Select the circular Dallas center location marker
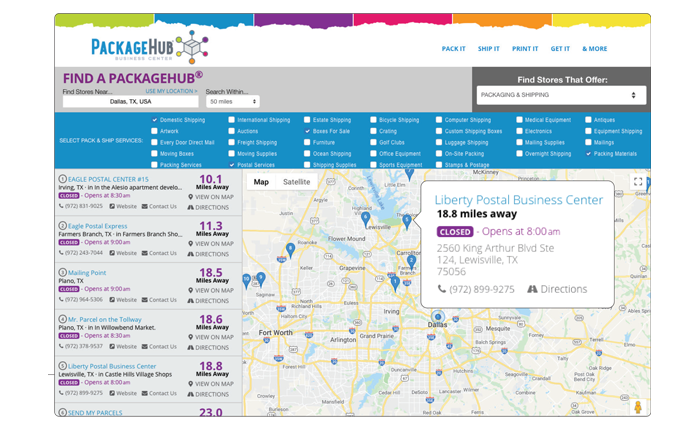The image size is (700, 430). point(438,316)
